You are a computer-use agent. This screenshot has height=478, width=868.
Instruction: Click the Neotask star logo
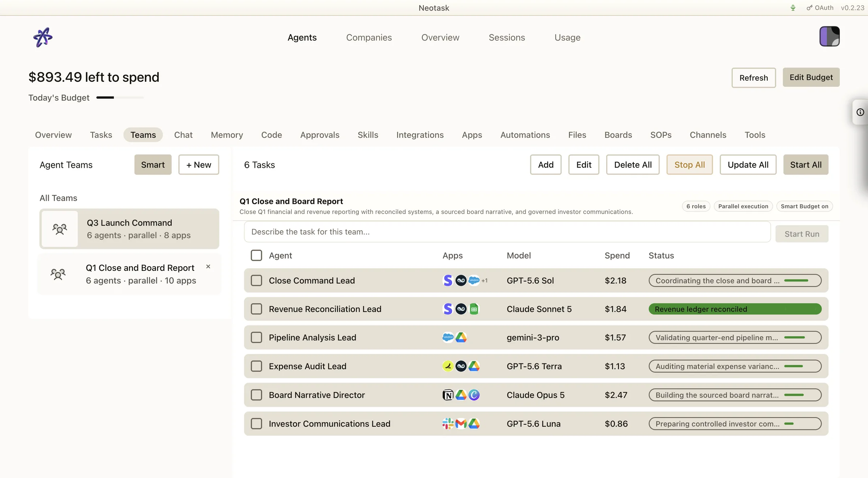43,37
